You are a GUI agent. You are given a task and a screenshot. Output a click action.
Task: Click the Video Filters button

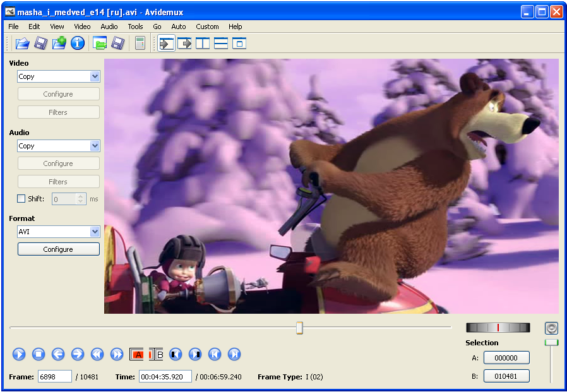(x=59, y=112)
